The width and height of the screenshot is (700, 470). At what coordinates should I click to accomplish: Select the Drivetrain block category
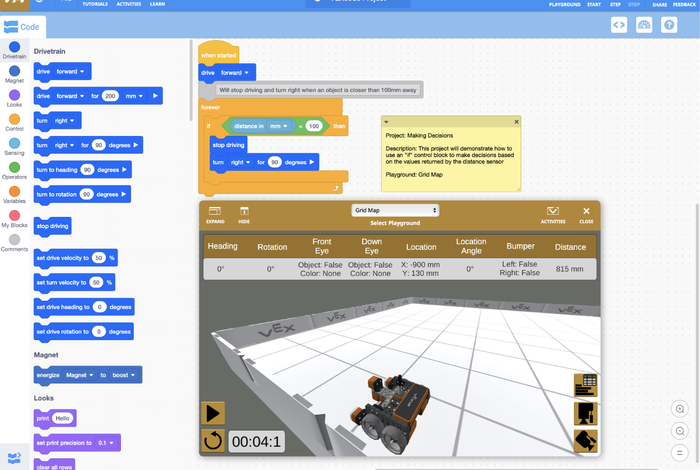pyautogui.click(x=14, y=50)
